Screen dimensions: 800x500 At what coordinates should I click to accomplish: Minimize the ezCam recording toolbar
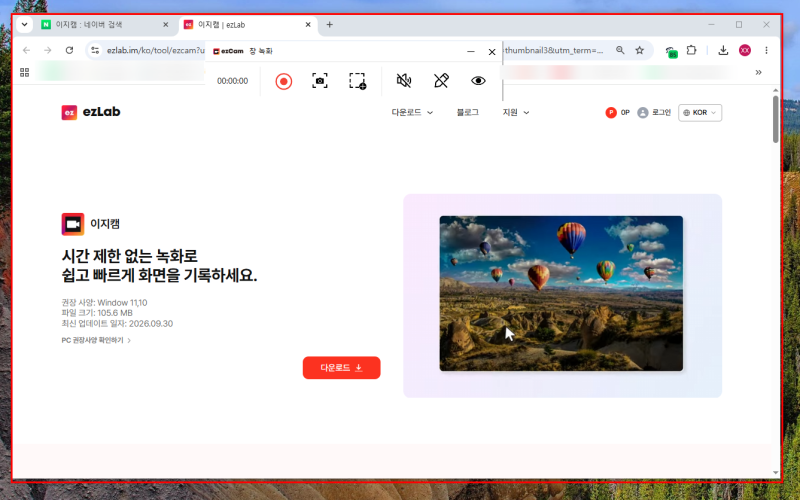pos(471,52)
